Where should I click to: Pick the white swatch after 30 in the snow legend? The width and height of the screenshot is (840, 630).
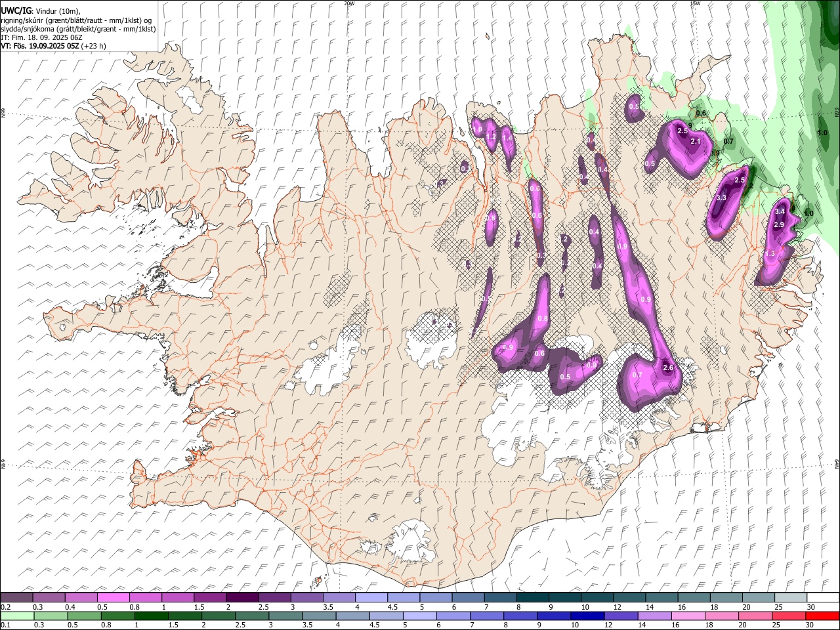(823, 598)
